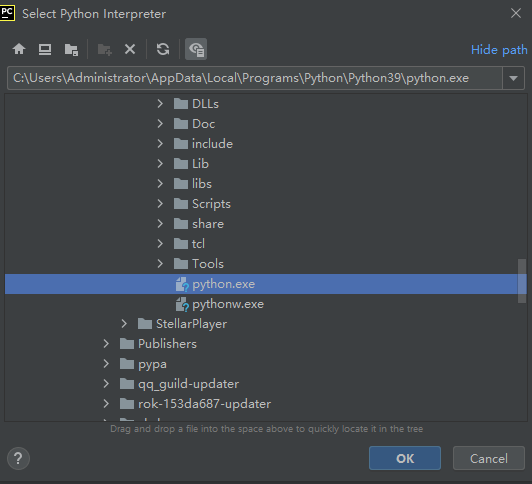The width and height of the screenshot is (532, 484).
Task: Expand the Tools folder
Action: point(160,264)
